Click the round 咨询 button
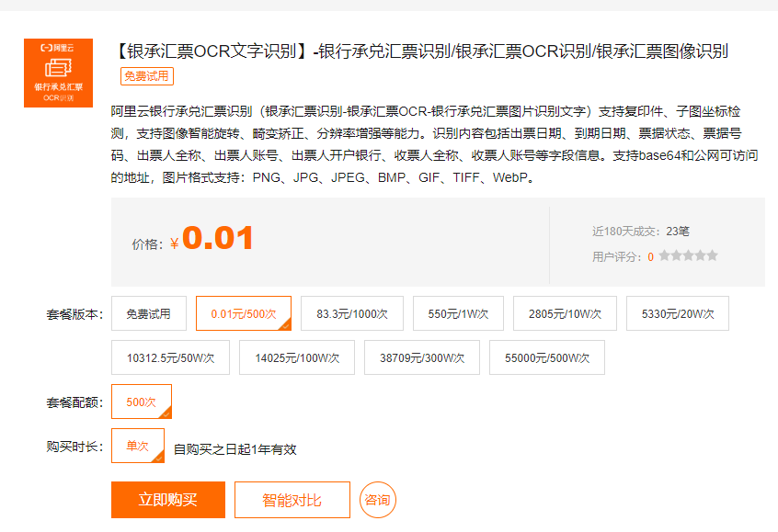This screenshot has width=778, height=532. 378,500
